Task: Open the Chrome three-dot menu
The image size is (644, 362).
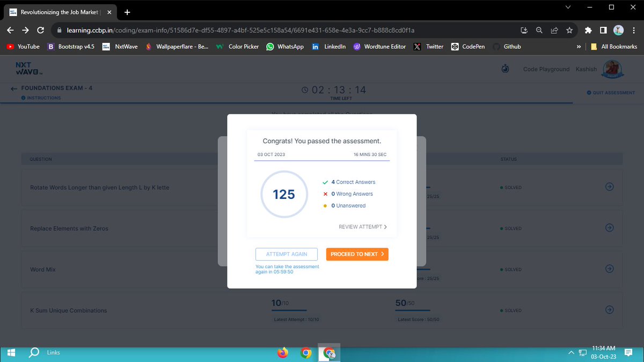Action: pos(634,30)
